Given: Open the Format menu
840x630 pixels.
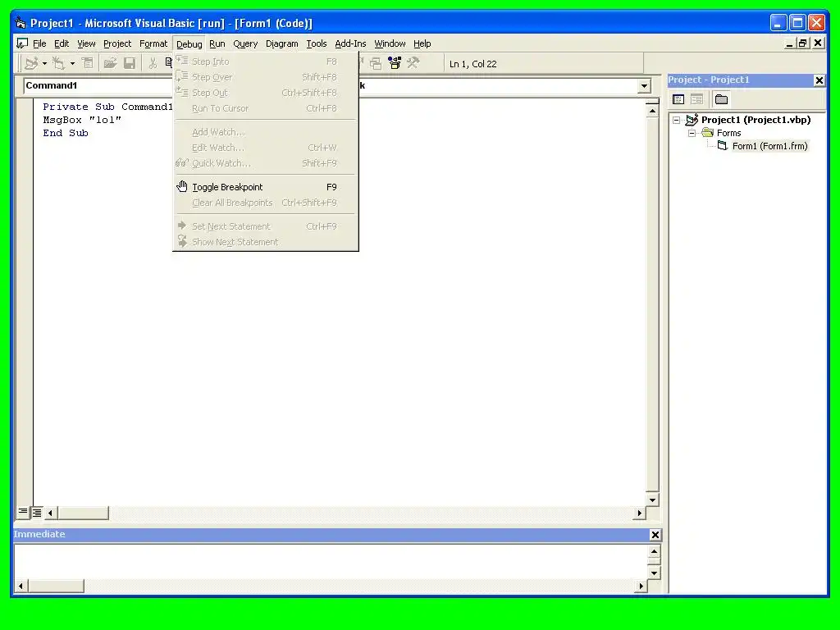Looking at the screenshot, I should tap(153, 44).
